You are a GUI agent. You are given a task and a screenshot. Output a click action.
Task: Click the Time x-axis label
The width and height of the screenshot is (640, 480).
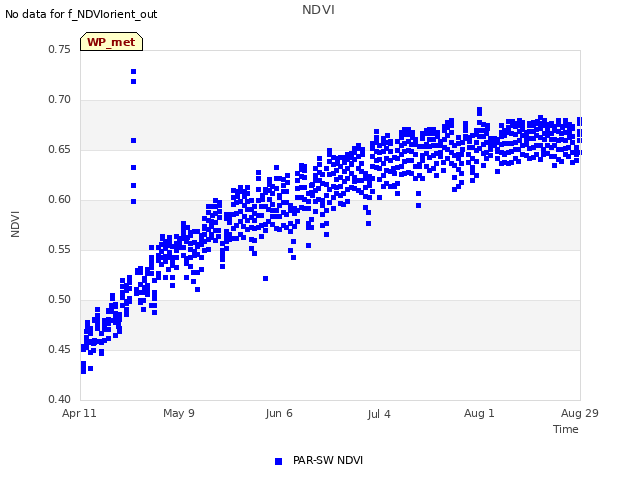565,429
